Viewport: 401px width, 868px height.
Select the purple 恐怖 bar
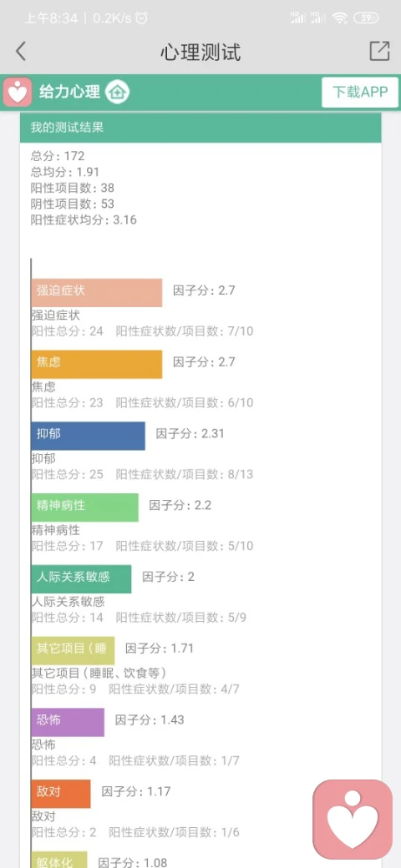point(68,722)
